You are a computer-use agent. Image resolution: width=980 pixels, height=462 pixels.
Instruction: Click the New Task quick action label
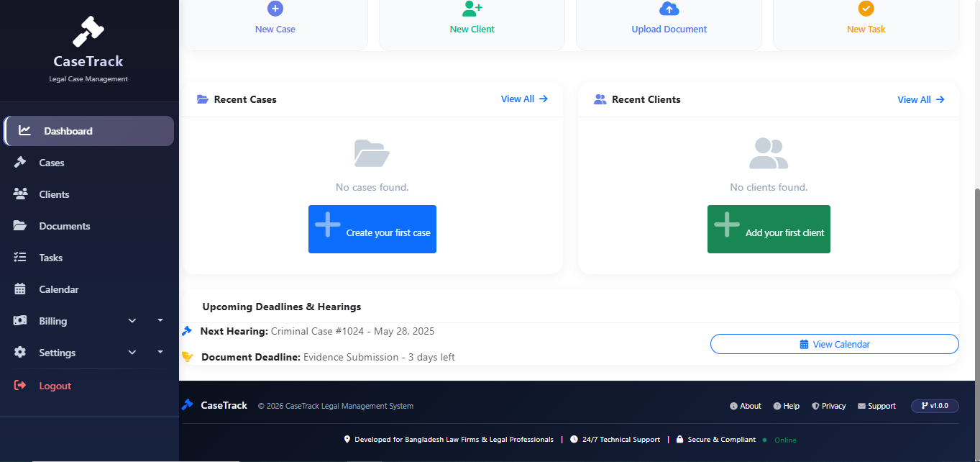pos(866,30)
